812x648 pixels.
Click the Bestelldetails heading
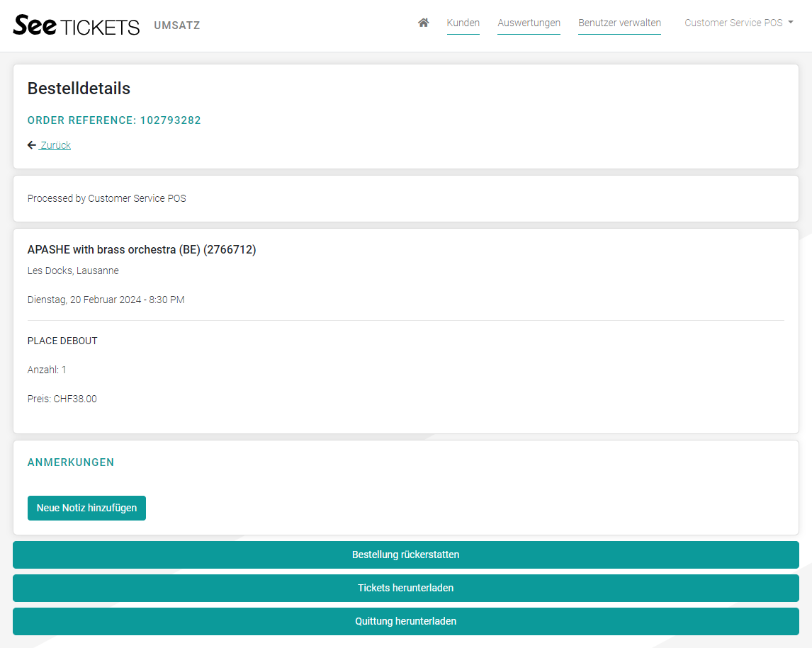(x=79, y=89)
